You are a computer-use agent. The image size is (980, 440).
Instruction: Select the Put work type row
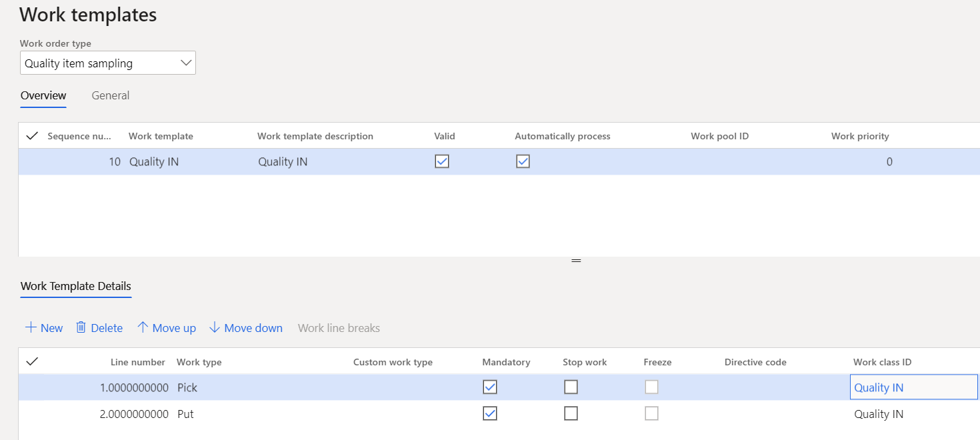click(185, 414)
